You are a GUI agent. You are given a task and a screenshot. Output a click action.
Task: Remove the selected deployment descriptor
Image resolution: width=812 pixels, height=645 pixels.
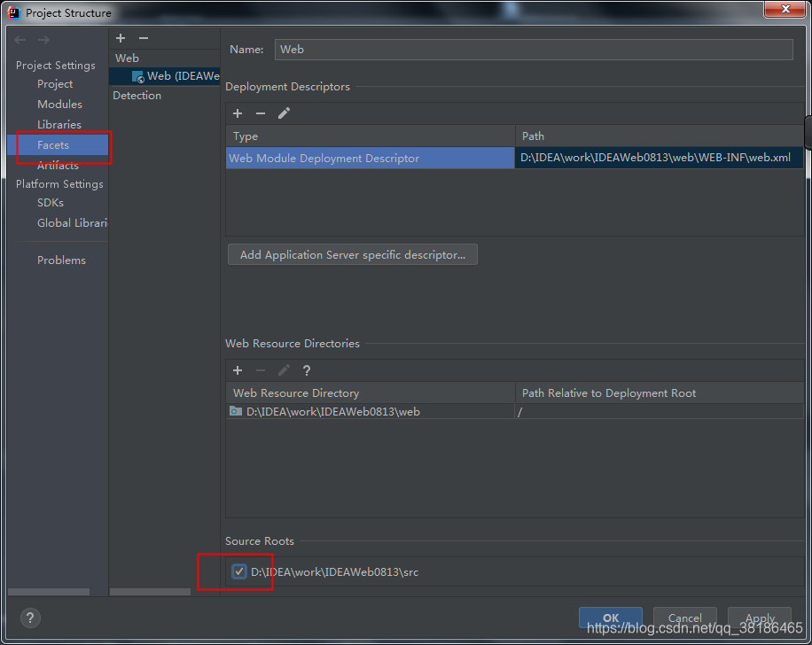[261, 113]
